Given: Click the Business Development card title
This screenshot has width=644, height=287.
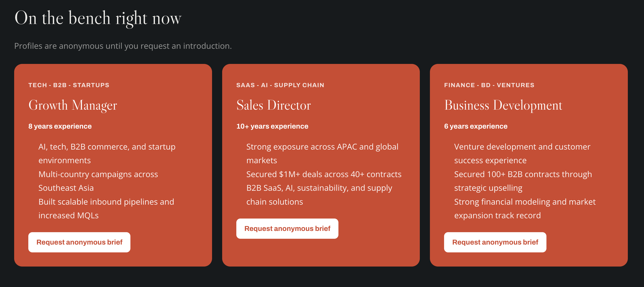Looking at the screenshot, I should [x=503, y=105].
